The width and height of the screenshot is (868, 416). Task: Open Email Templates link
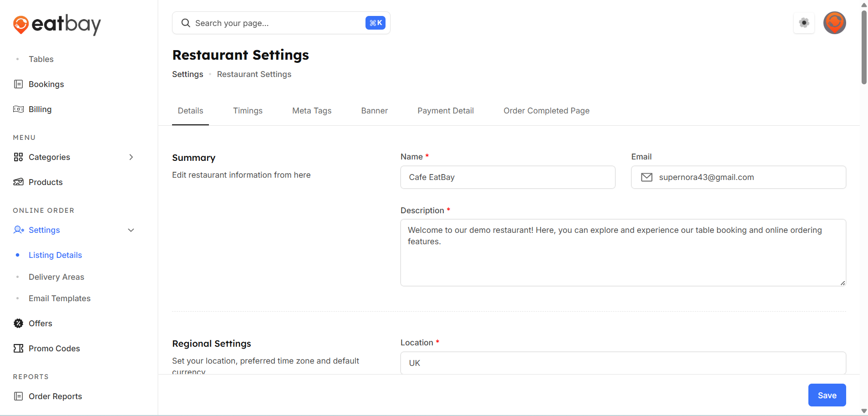(x=59, y=298)
